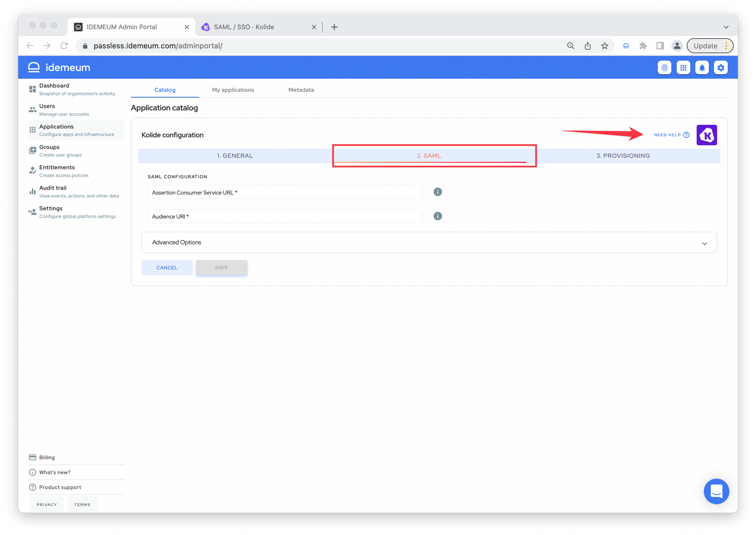Image resolution: width=756 pixels, height=535 pixels.
Task: Click the Update browser button
Action: coord(710,46)
